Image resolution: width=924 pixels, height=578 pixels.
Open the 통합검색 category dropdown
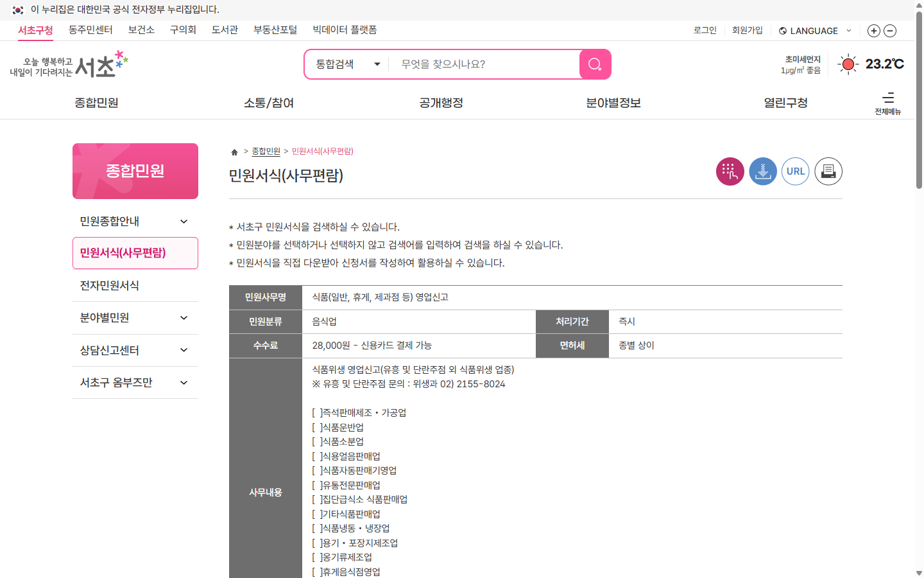(x=348, y=64)
